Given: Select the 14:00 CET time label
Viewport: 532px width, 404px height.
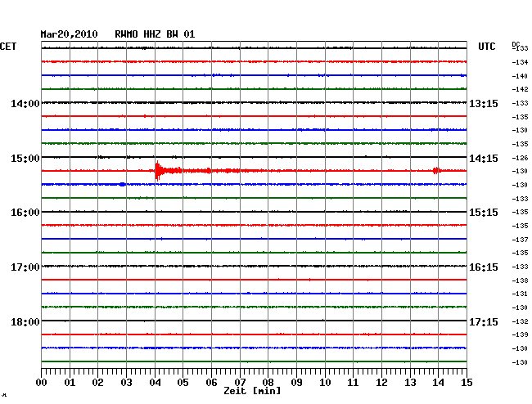Looking at the screenshot, I should (x=25, y=104).
